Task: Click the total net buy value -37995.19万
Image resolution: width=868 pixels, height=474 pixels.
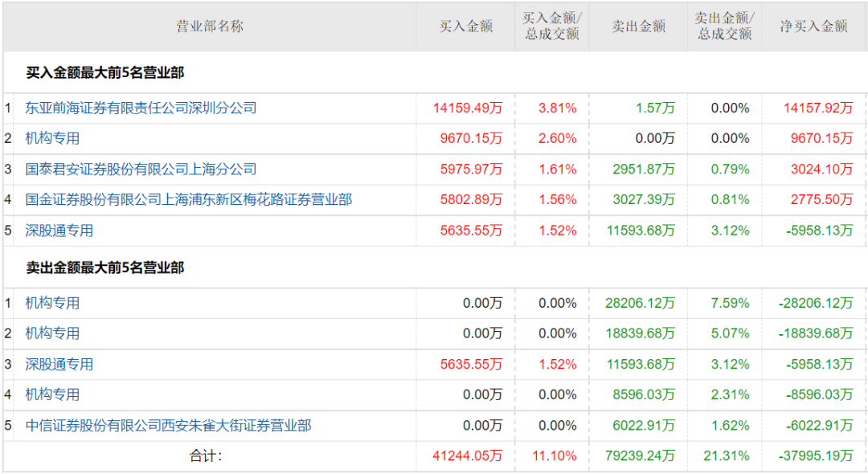Action: [816, 456]
